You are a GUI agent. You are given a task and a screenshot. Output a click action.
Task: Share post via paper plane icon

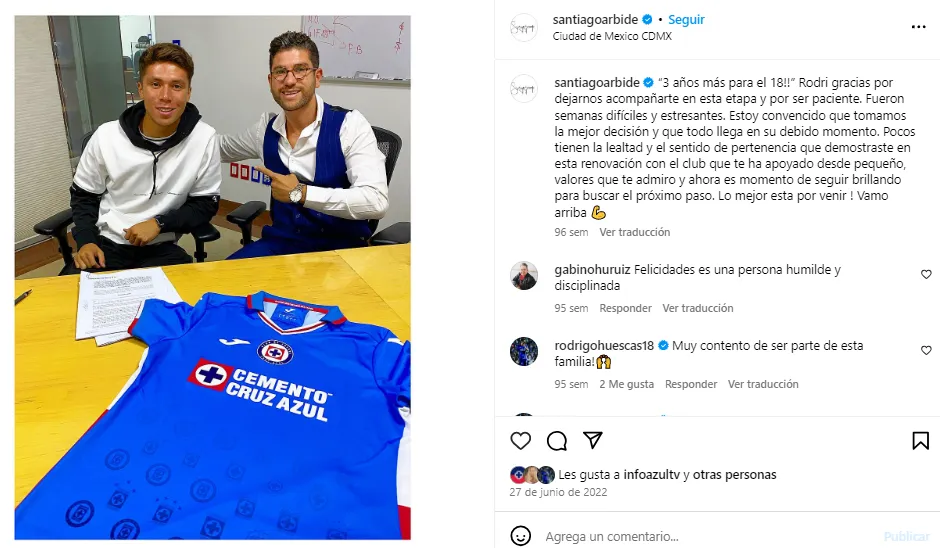tap(592, 440)
